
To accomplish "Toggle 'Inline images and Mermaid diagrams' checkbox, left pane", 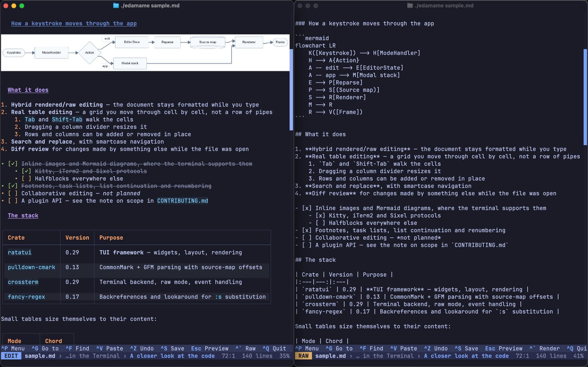I will pyautogui.click(x=13, y=164).
